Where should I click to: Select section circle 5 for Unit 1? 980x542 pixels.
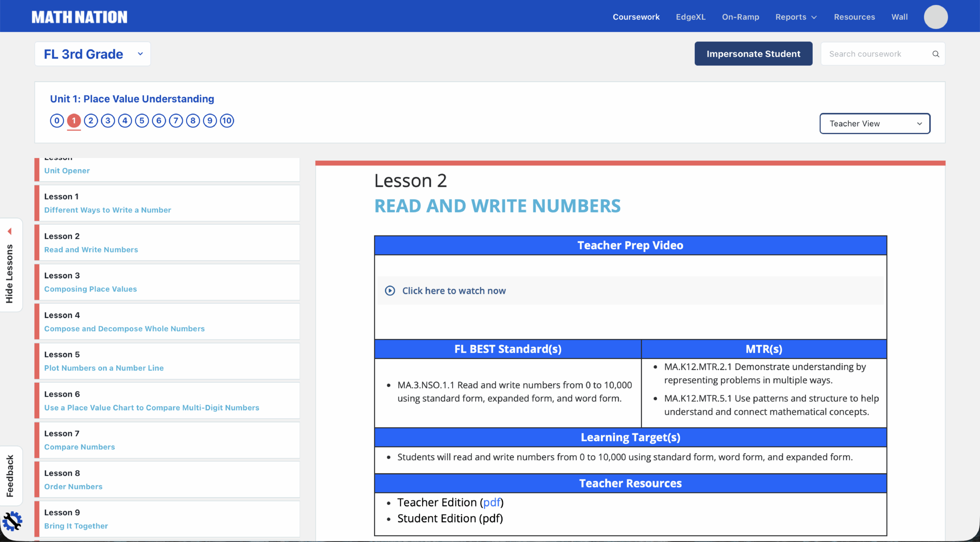pyautogui.click(x=142, y=121)
